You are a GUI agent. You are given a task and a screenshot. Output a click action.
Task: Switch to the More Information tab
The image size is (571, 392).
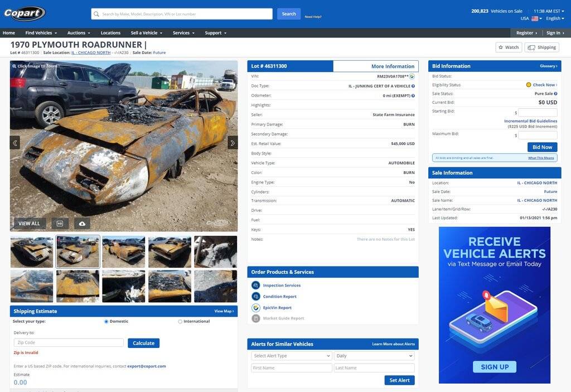[376, 66]
